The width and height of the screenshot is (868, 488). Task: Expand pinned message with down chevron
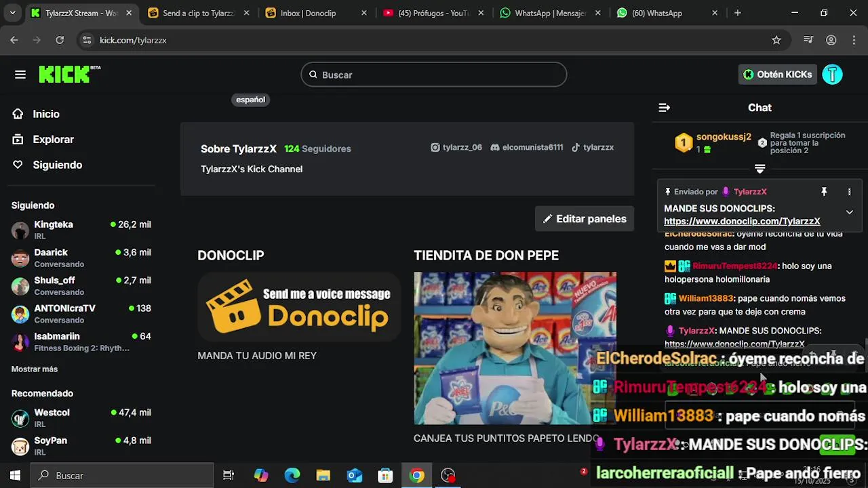point(849,212)
